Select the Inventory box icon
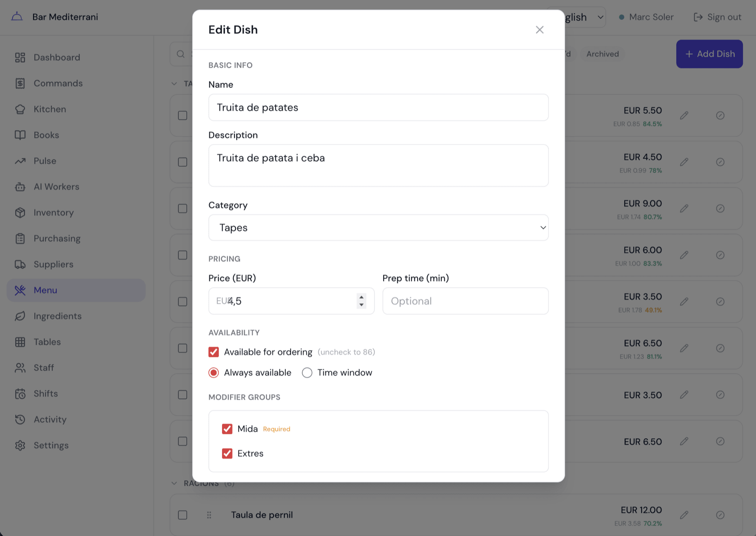This screenshot has height=536, width=756. (x=20, y=213)
